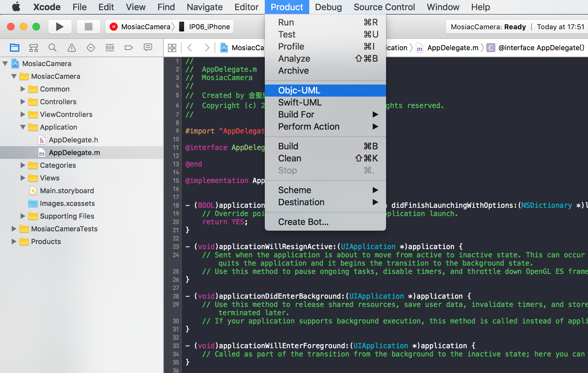The width and height of the screenshot is (588, 373).
Task: Select Swift-UML menu item
Action: [325, 102]
